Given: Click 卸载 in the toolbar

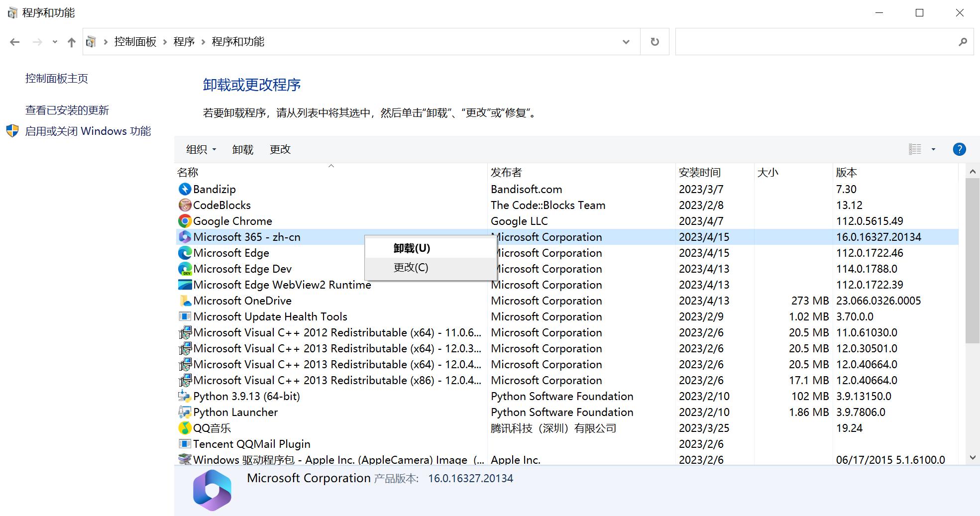Looking at the screenshot, I should (243, 149).
